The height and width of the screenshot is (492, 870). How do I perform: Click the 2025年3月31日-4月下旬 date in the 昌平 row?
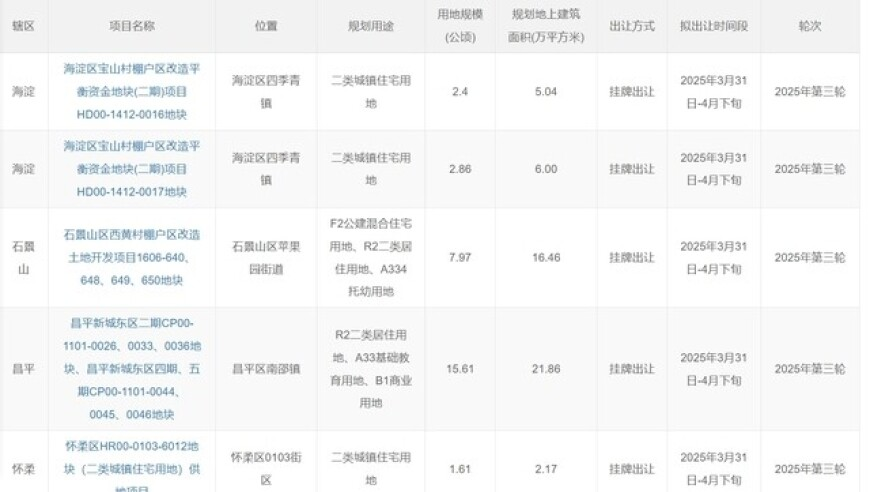point(714,369)
